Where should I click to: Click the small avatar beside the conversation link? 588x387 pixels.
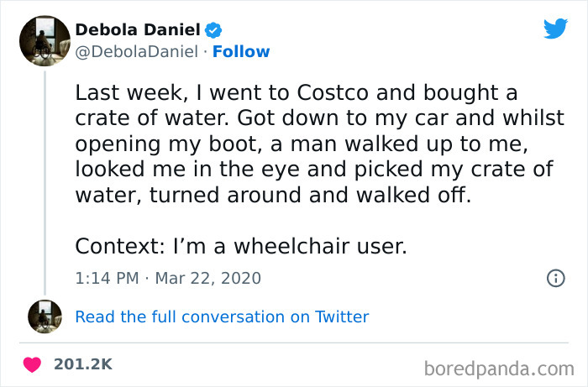click(x=45, y=316)
